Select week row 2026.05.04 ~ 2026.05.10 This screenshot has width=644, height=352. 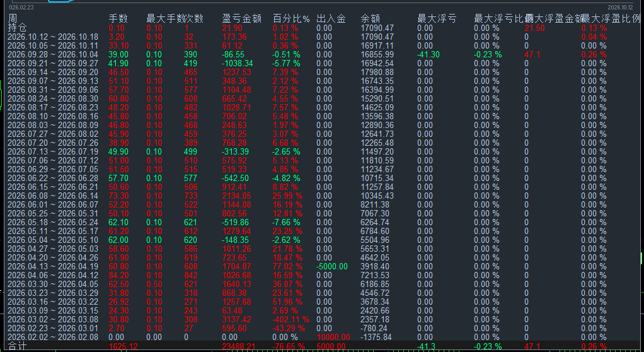point(53,240)
